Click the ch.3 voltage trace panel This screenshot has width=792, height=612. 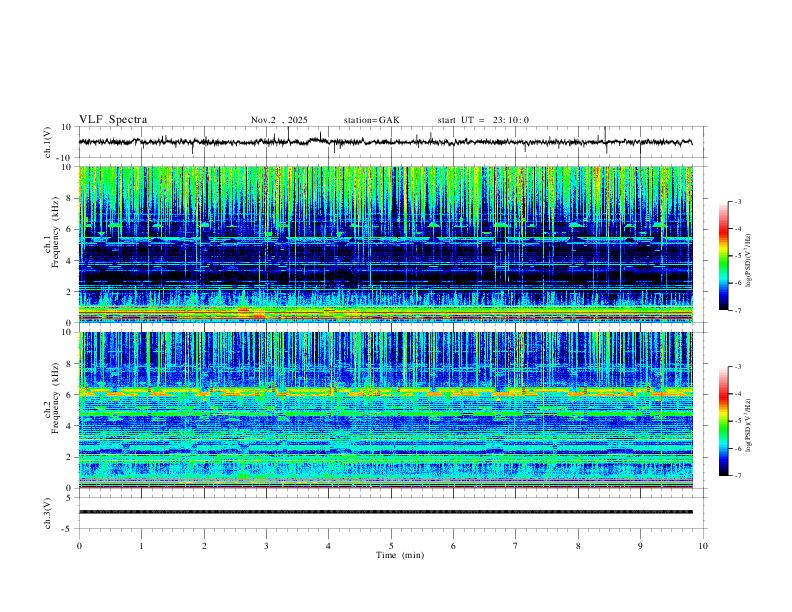click(391, 513)
